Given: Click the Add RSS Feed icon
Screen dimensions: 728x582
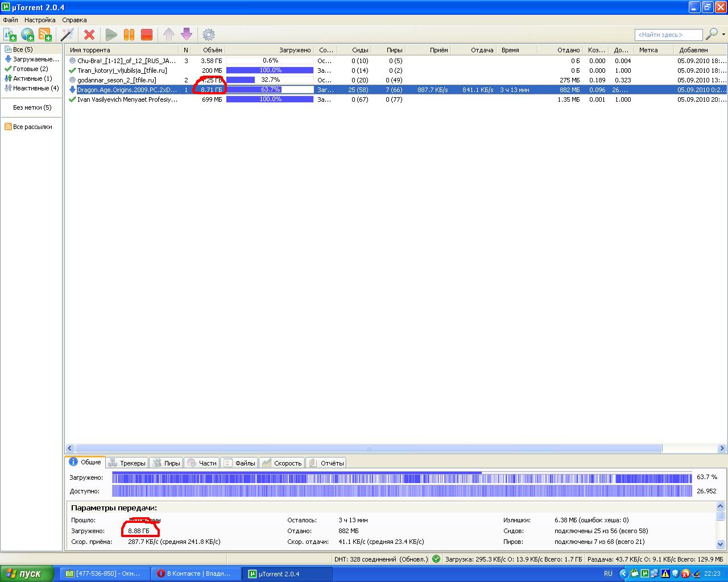Looking at the screenshot, I should (45, 35).
